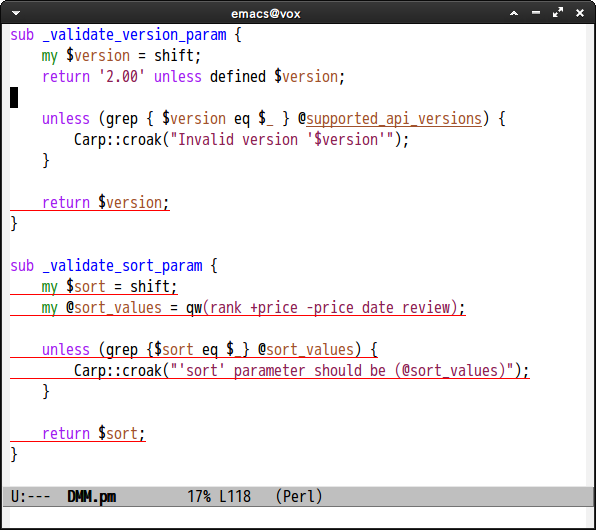
Task: Click 'unless' keyword before grep $version
Action: pyautogui.click(x=66, y=119)
